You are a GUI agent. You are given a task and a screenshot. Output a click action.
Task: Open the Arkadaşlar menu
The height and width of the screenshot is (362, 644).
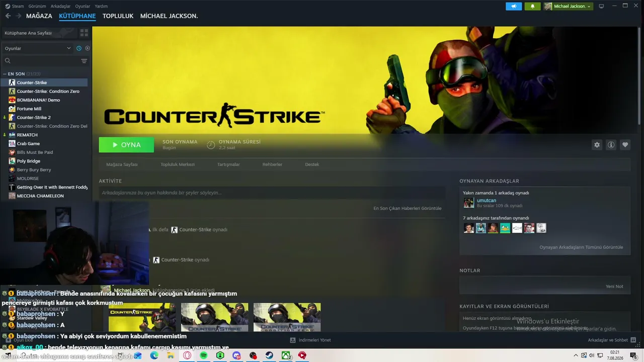coord(60,7)
